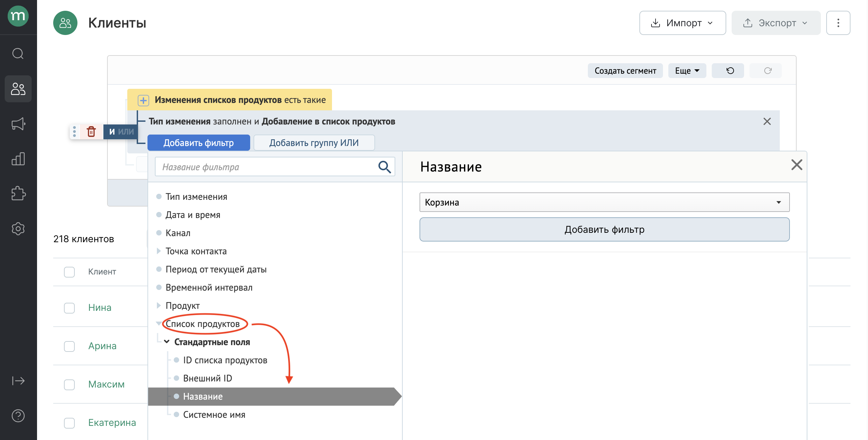
Task: Select the Название field
Action: tap(275, 397)
